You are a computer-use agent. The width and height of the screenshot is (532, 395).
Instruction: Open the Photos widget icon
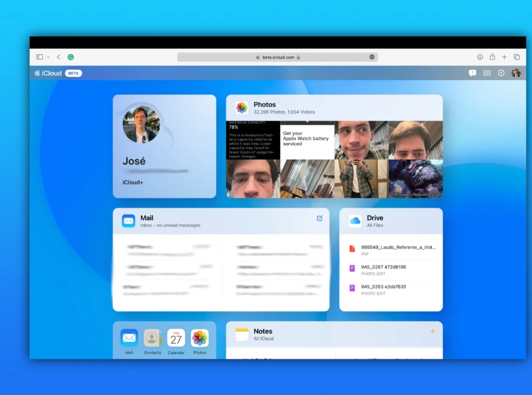point(242,108)
